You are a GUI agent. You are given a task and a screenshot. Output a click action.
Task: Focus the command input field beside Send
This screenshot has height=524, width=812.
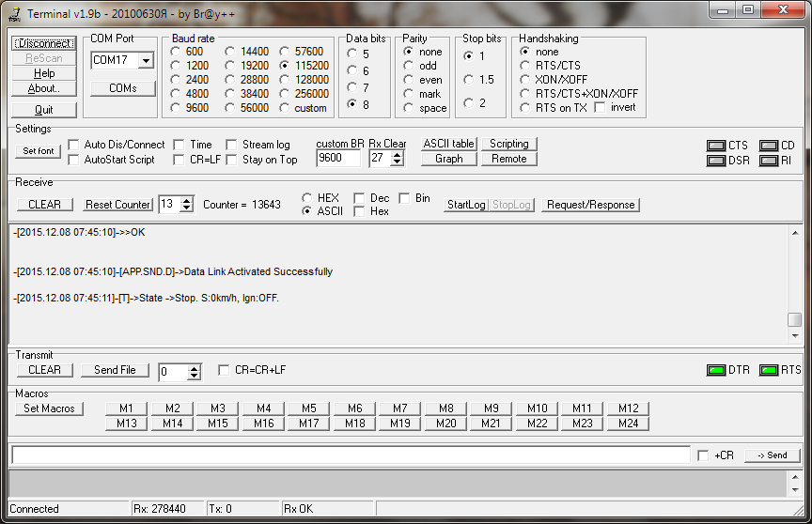[x=350, y=455]
